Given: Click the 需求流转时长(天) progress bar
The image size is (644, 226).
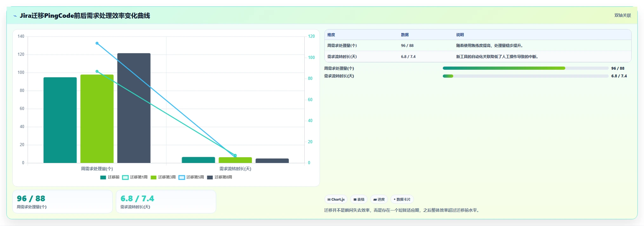Looking at the screenshot, I should pyautogui.click(x=526, y=76).
